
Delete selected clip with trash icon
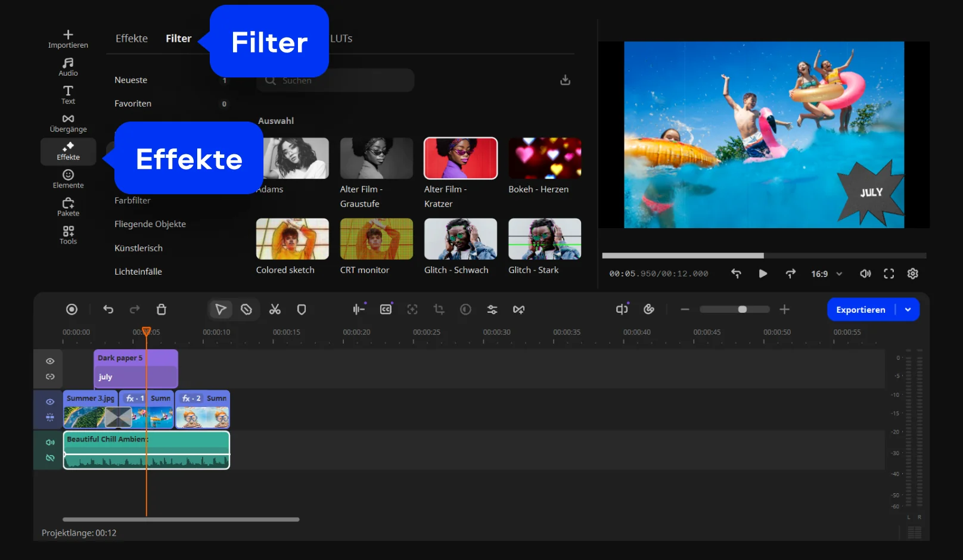point(161,309)
